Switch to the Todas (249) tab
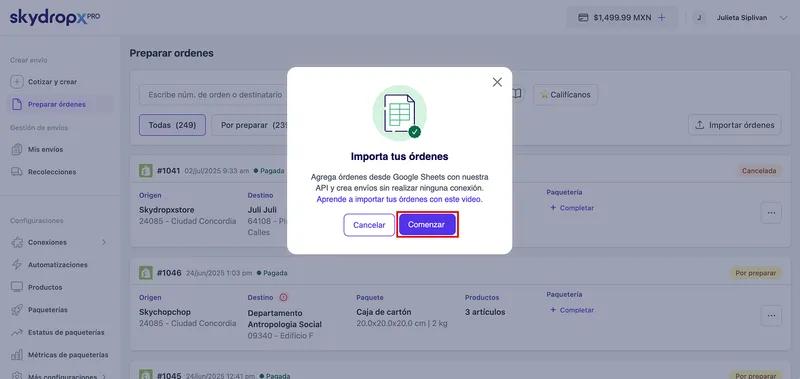The height and width of the screenshot is (379, 800). pos(172,125)
